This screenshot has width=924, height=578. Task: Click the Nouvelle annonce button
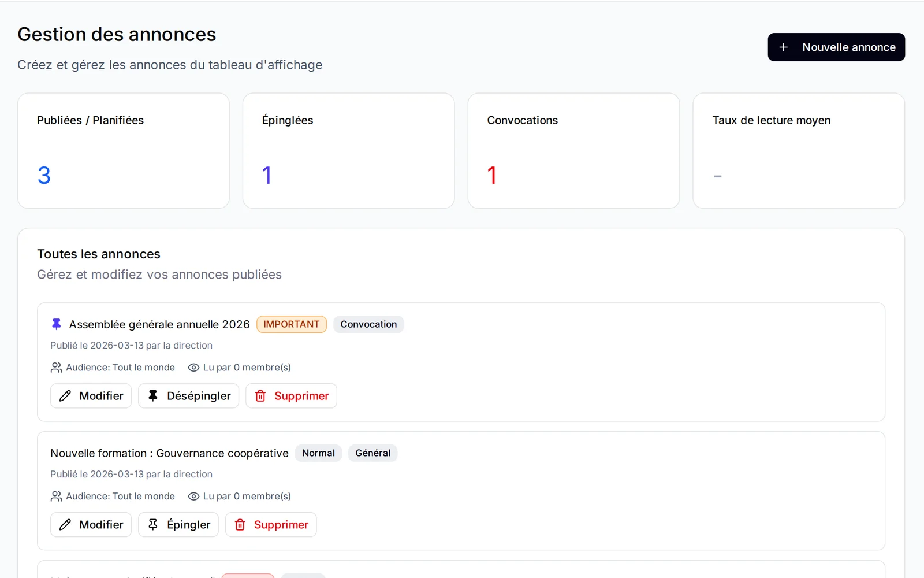tap(836, 47)
